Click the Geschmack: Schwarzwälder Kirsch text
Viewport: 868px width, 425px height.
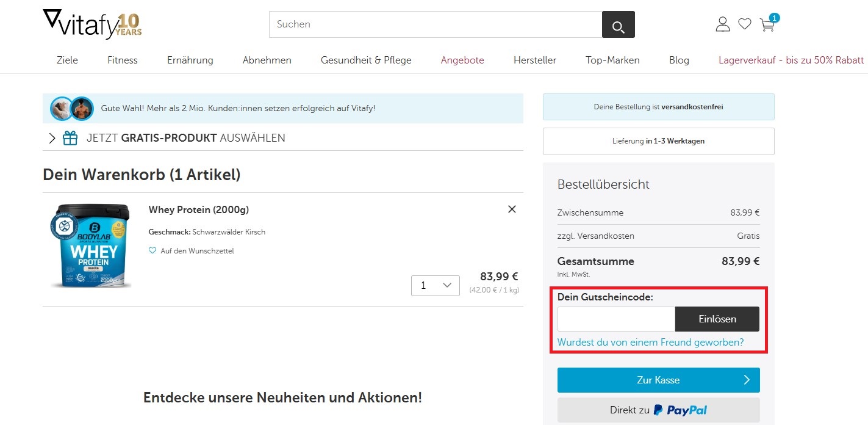pyautogui.click(x=207, y=232)
